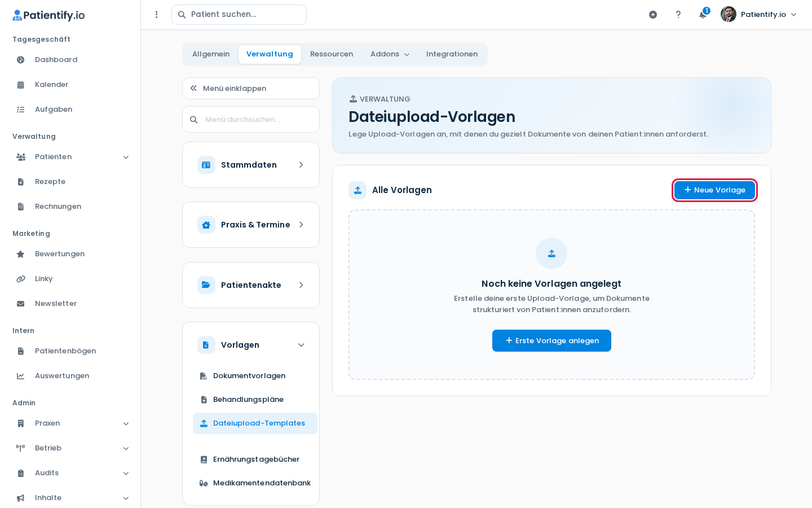Viewport: 812px width, 508px height.
Task: Open Dokumentvorlagen menu entry
Action: pos(255,376)
